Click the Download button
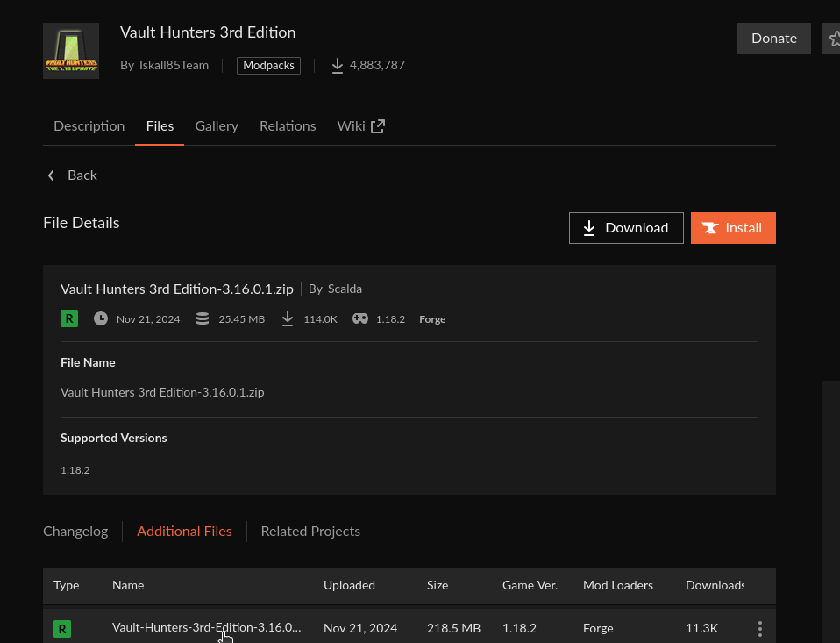Screen dimensions: 840x643 626,228
